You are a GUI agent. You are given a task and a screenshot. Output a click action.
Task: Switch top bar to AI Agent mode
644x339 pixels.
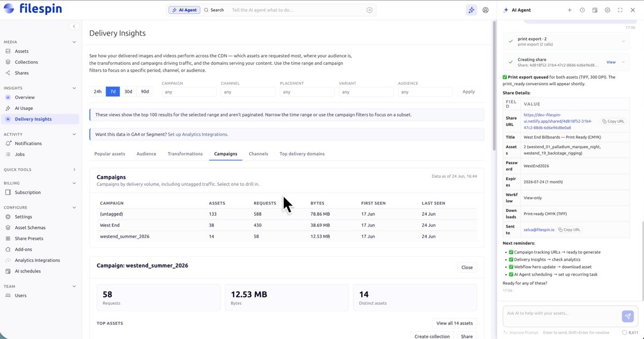click(184, 10)
